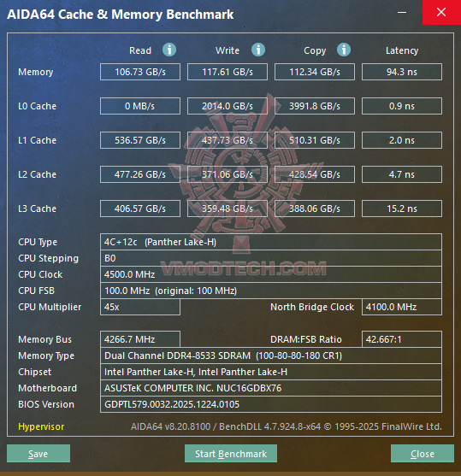Click the Memory row label
Image resolution: width=461 pixels, height=476 pixels.
coord(36,72)
